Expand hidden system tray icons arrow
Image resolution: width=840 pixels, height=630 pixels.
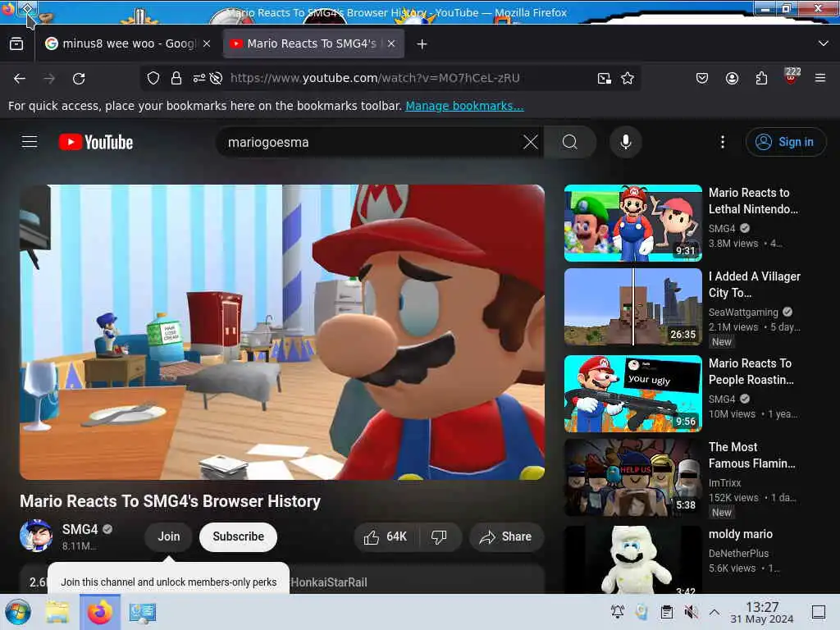click(714, 612)
